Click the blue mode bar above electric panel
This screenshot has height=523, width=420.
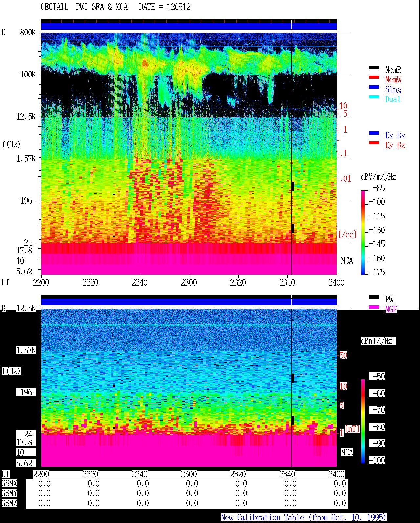[189, 26]
